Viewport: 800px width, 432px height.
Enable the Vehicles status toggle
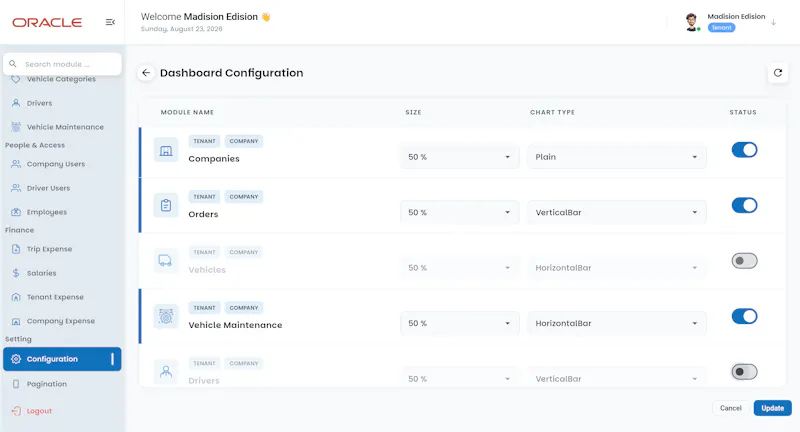[744, 261]
